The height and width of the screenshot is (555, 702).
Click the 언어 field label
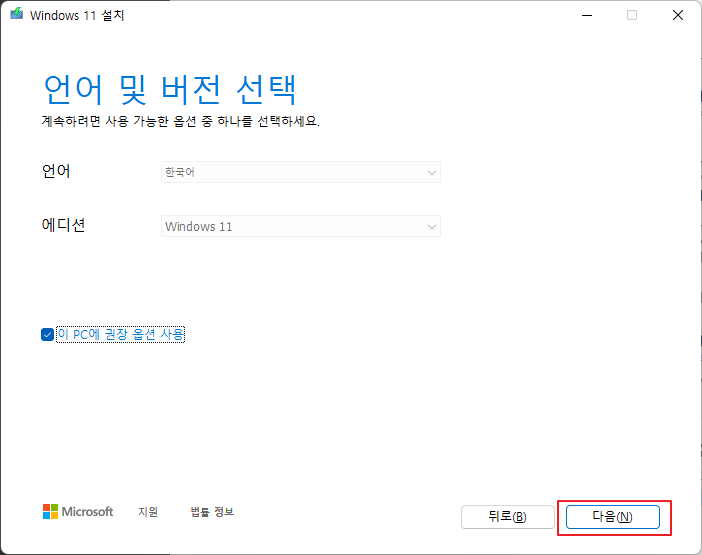(x=56, y=171)
